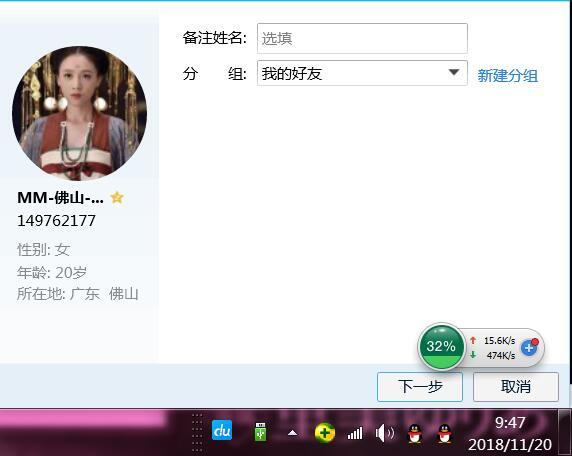Image resolution: width=572 pixels, height=456 pixels.
Task: Open the speaker volume icon
Action: 384,433
